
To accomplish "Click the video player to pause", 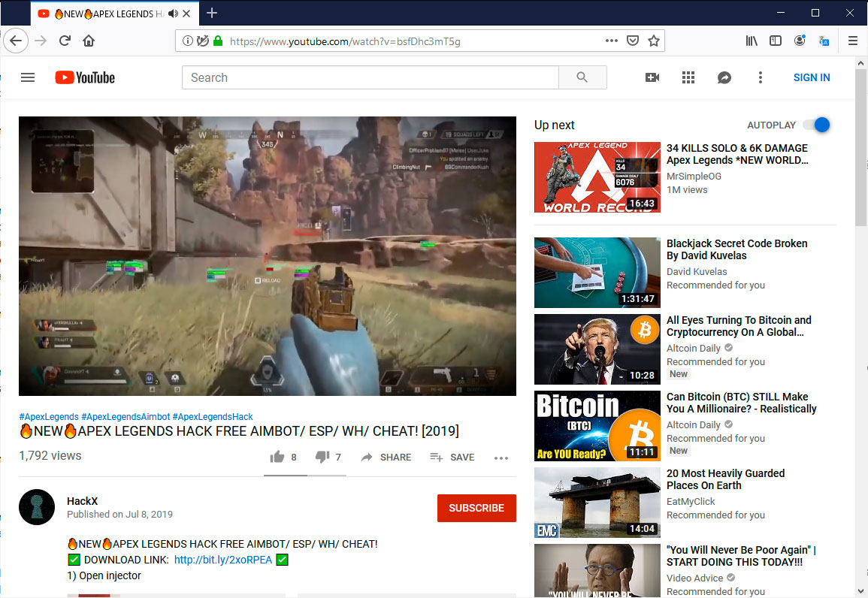I will 268,256.
